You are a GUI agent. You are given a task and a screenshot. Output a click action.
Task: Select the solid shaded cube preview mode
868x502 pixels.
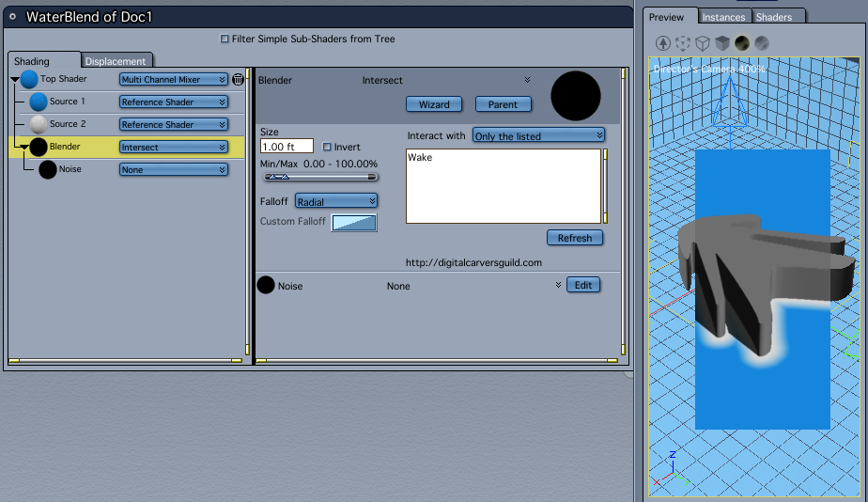pyautogui.click(x=722, y=43)
